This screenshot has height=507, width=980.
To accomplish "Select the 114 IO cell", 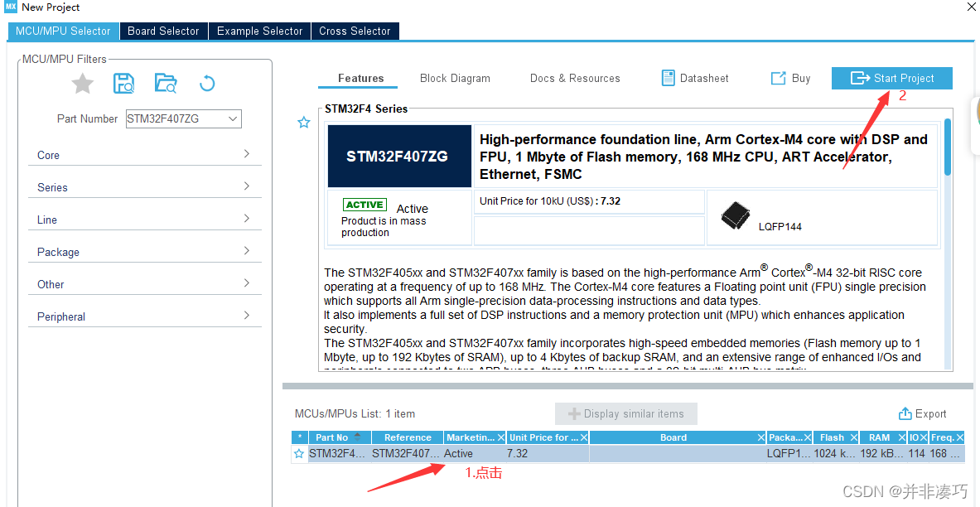I will coord(917,454).
